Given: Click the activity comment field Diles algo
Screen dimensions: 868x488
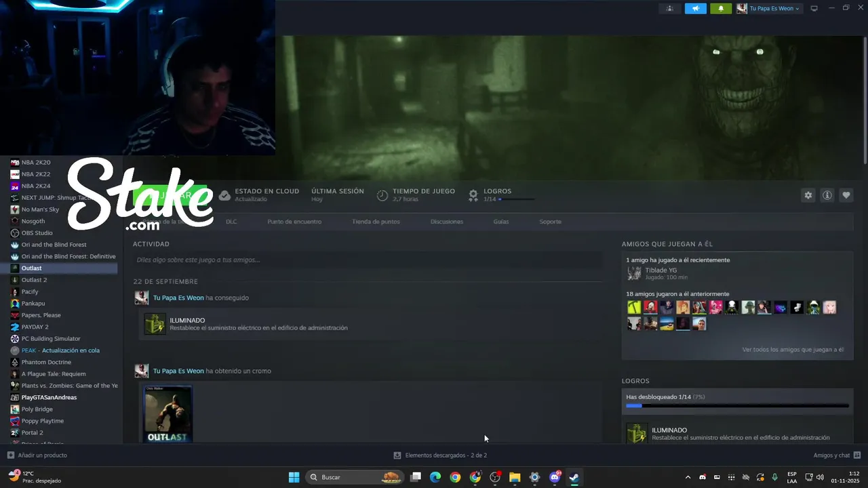Looking at the screenshot, I should [x=368, y=260].
